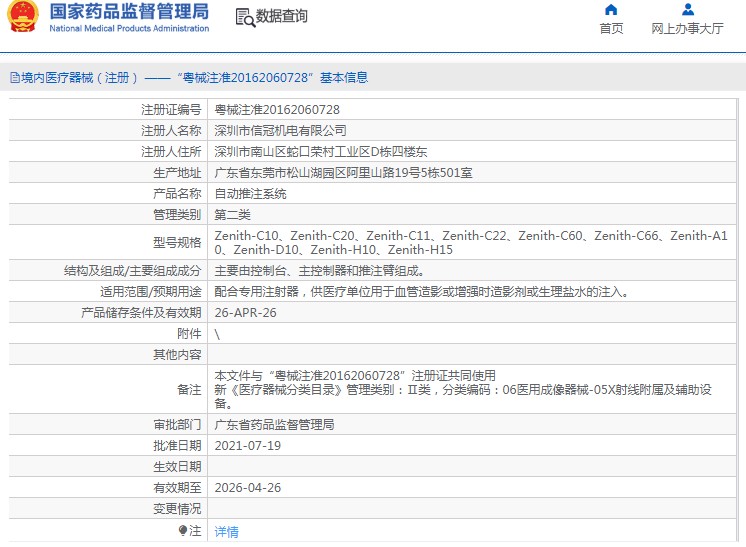Viewport: 746px width, 547px height.
Task: Click the 数据查询 heading text
Action: pyautogui.click(x=282, y=17)
